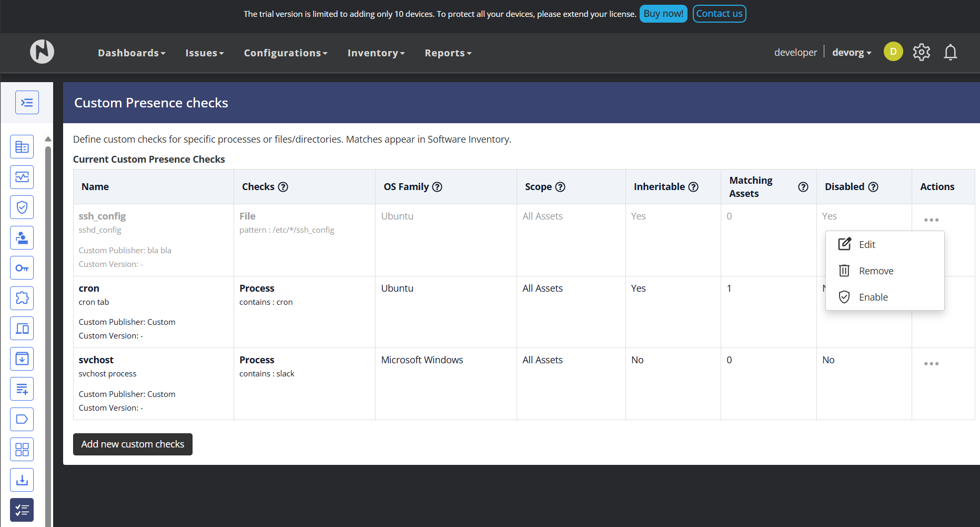Click the Buy now! button
Screen dimensions: 980x527
click(x=663, y=14)
